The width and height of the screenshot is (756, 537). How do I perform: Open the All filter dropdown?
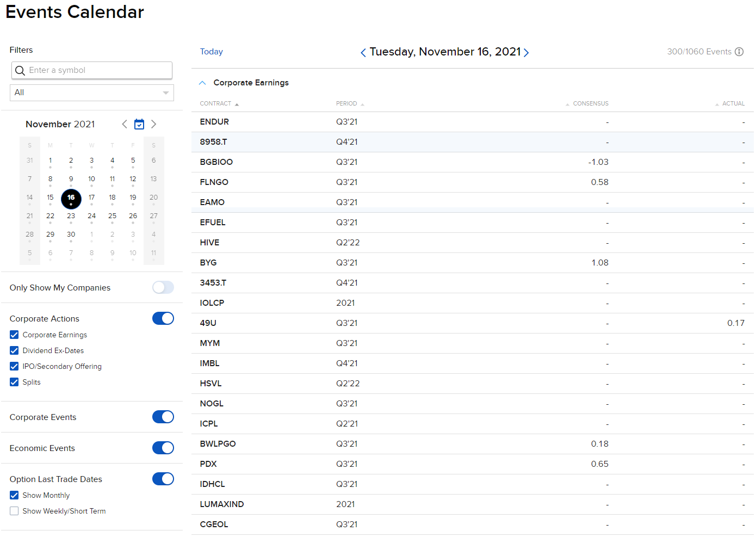91,92
